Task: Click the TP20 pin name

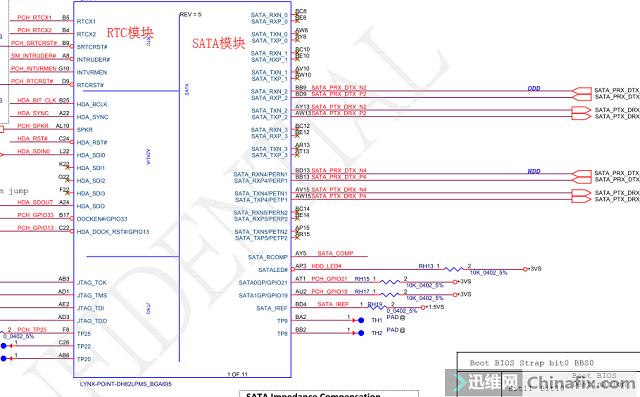Action: click(84, 359)
